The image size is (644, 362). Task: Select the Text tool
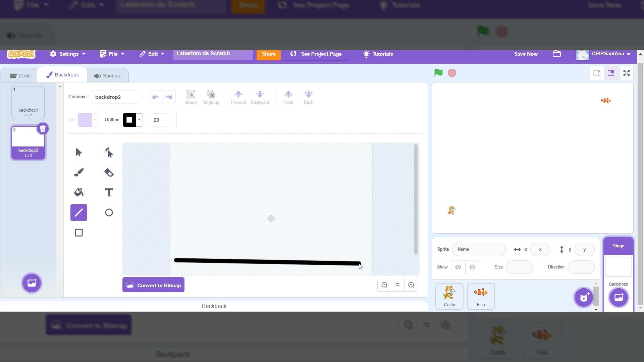[109, 192]
